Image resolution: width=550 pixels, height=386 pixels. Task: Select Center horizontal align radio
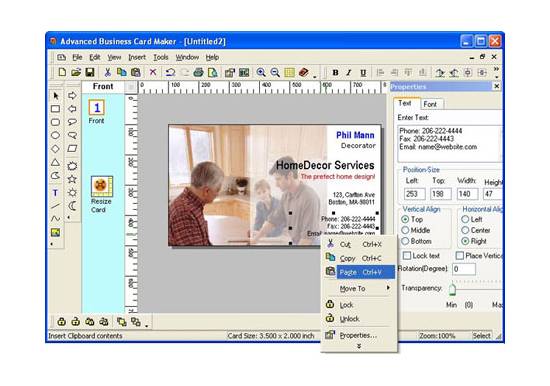pyautogui.click(x=465, y=230)
